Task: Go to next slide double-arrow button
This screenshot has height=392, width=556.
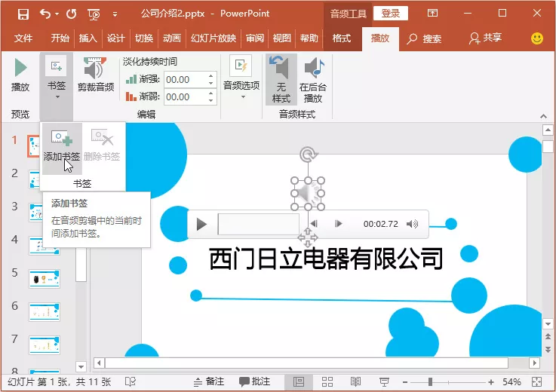Action: click(x=548, y=349)
